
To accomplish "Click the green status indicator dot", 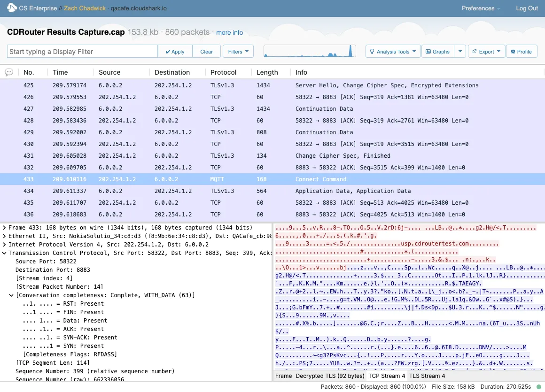I will coord(541,387).
